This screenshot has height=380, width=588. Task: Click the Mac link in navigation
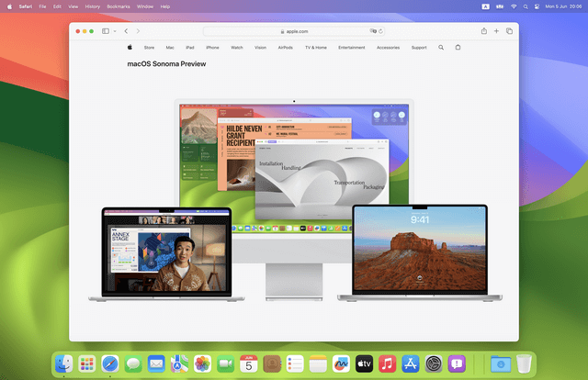pyautogui.click(x=170, y=47)
